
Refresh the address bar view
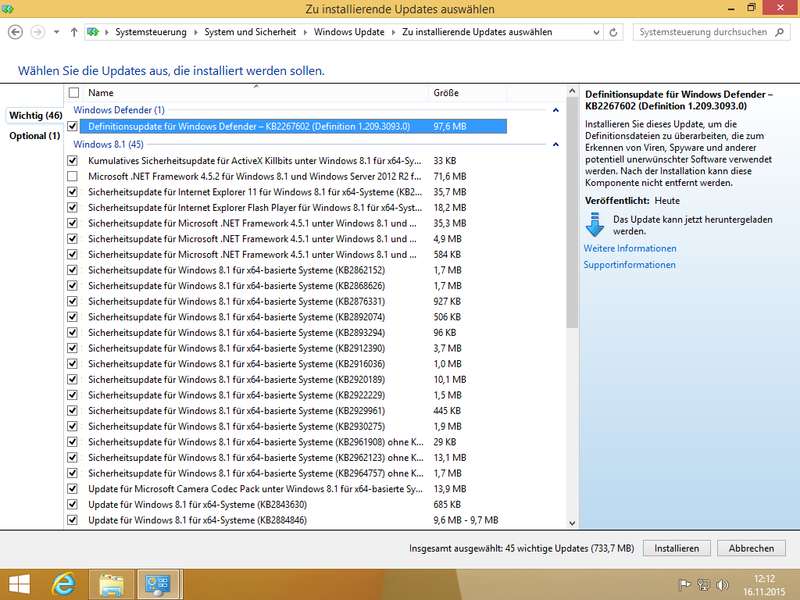(x=613, y=32)
